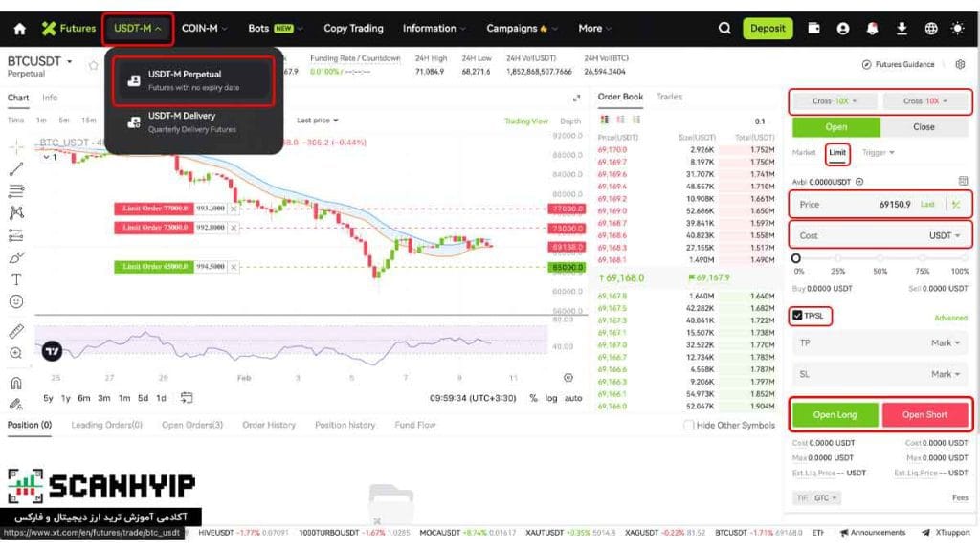The width and height of the screenshot is (980, 551).
Task: Open the calculator icon beside Avbl
Action: [963, 181]
